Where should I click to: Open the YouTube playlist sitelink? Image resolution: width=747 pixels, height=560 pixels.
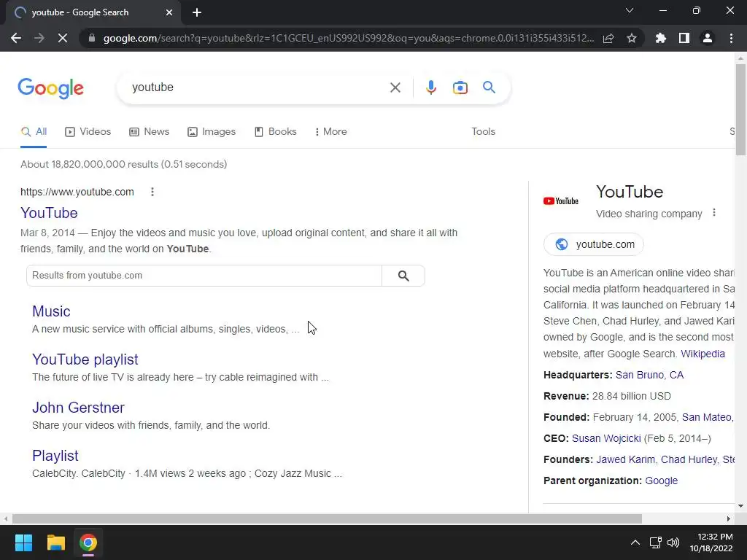point(85,359)
